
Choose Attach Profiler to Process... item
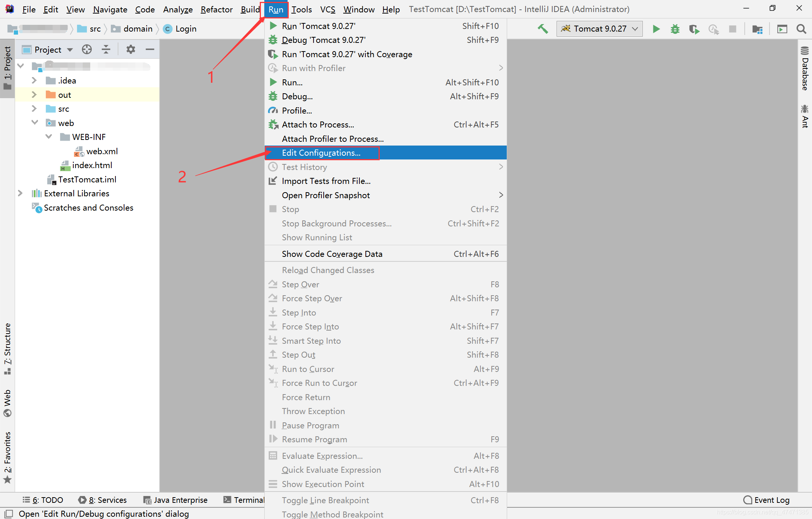click(x=386, y=139)
